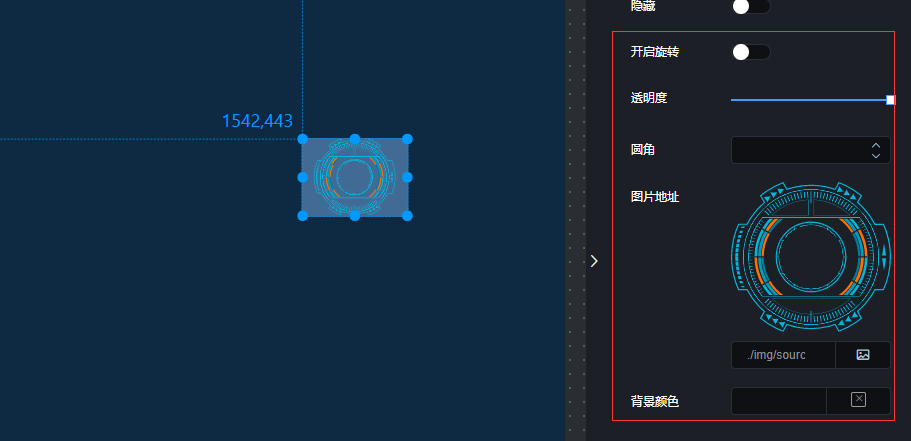Click the ./img/sourc image path field
This screenshot has height=441, width=911.
coord(783,355)
